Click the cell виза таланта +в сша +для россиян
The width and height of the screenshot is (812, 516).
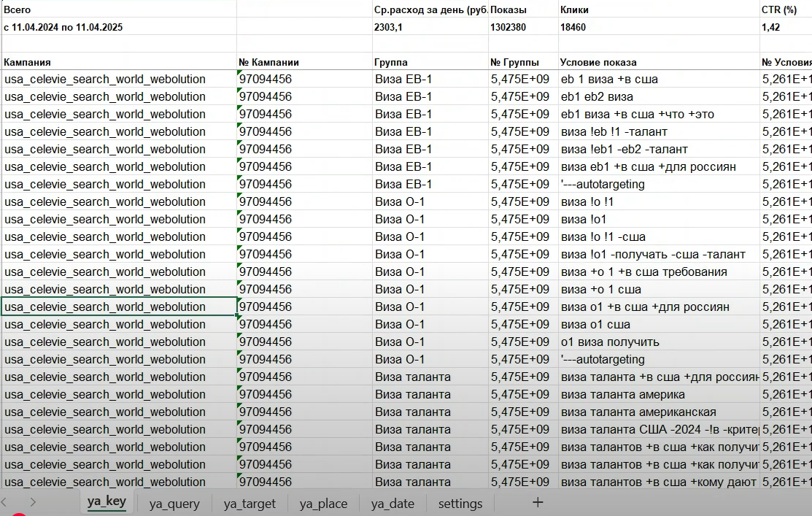pos(659,377)
